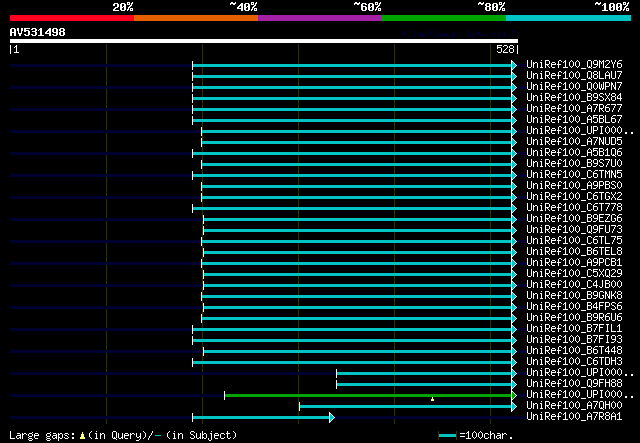Click the UniRef100_A9PCB1 entry

(574, 263)
